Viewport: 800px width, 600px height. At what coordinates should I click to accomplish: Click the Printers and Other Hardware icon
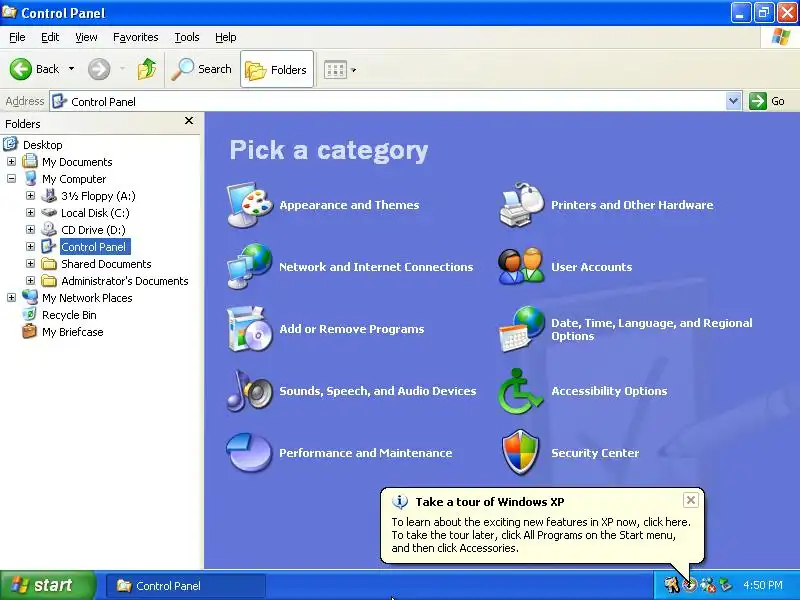click(x=521, y=205)
